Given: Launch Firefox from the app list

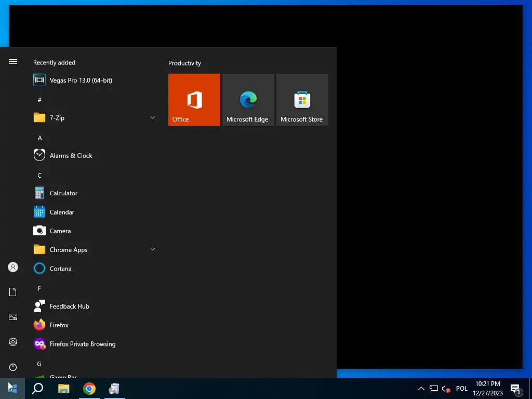Looking at the screenshot, I should [95, 325].
